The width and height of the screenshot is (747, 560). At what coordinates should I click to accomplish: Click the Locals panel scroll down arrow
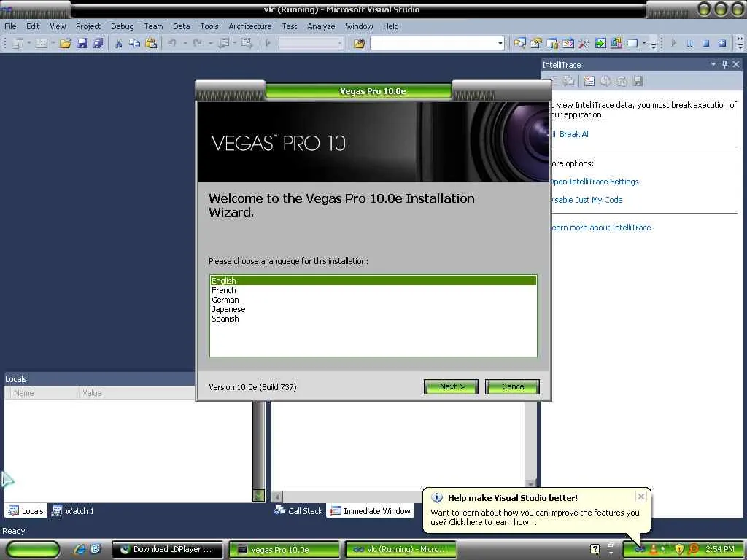259,496
